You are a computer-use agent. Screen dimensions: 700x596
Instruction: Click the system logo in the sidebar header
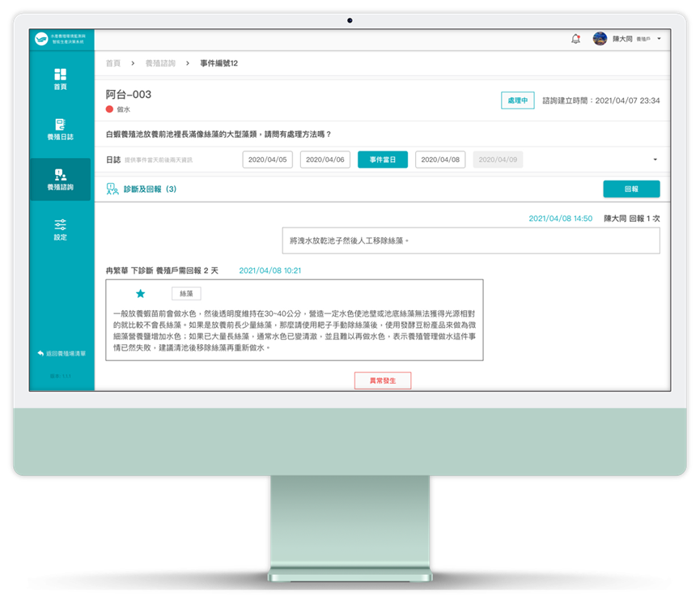[x=42, y=39]
